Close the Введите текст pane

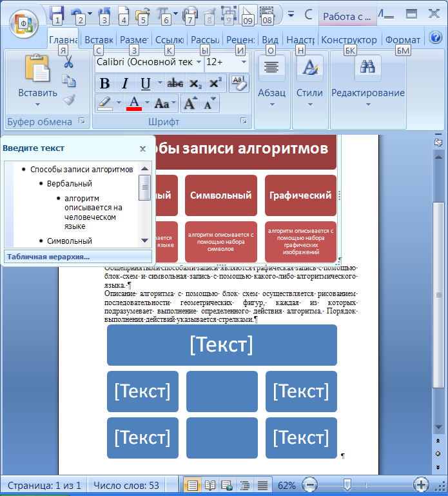point(142,149)
